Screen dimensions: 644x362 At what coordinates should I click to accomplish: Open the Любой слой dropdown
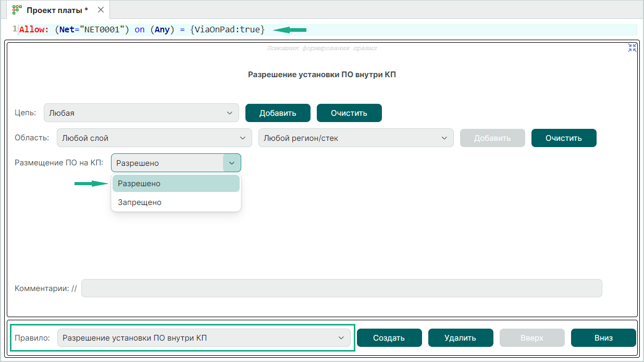[154, 138]
